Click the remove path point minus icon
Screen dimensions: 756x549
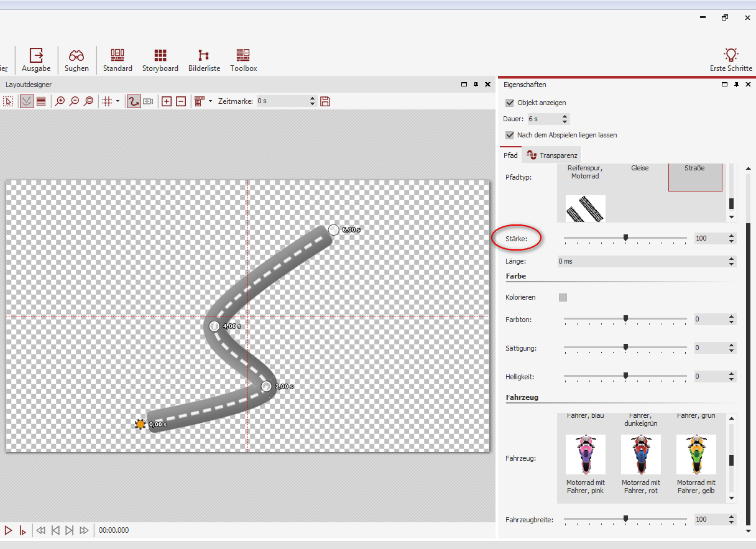click(x=181, y=101)
